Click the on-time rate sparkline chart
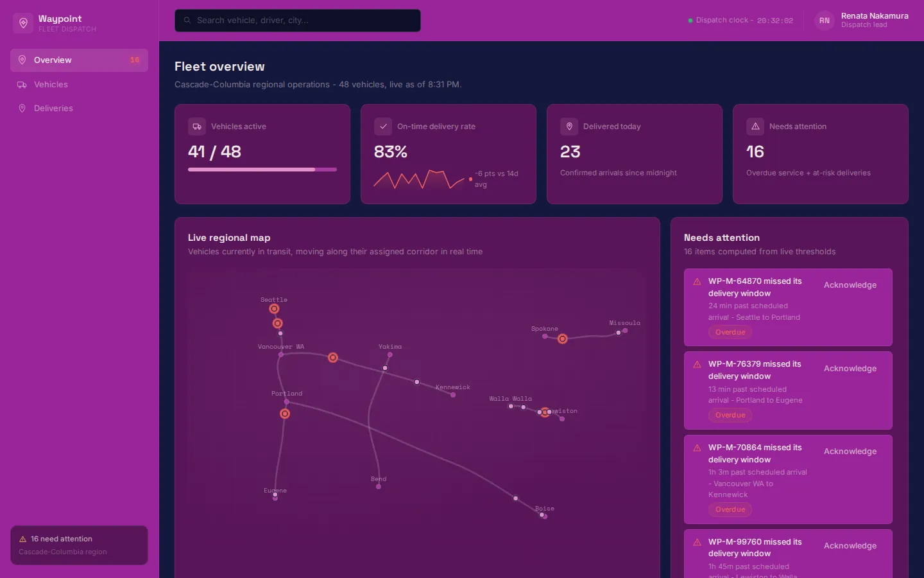The image size is (924, 578). pyautogui.click(x=419, y=179)
